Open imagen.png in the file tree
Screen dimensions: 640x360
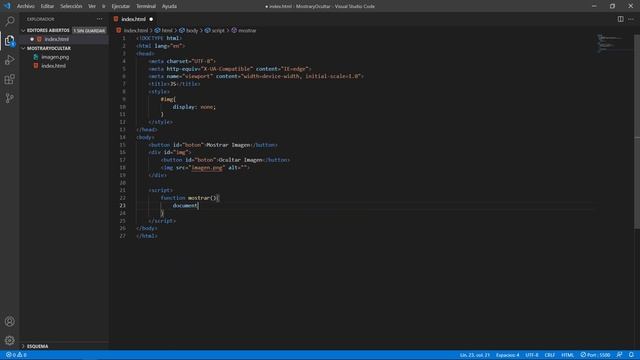pos(55,58)
